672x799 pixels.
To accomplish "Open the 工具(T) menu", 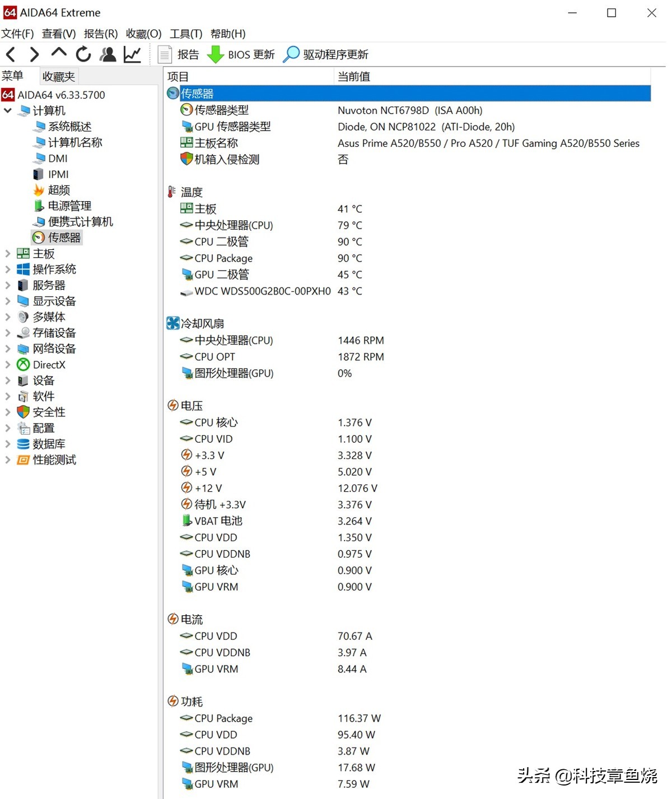I will point(186,34).
